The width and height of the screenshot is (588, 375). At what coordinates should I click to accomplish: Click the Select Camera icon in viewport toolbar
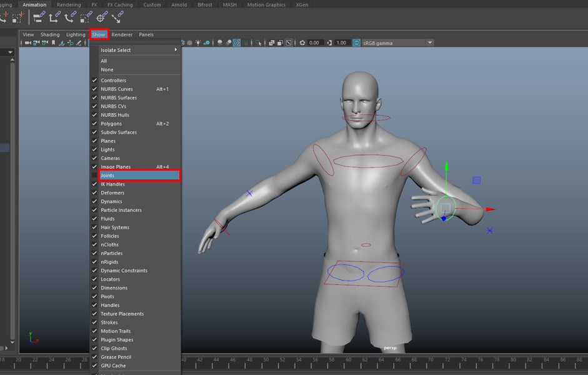[x=27, y=43]
